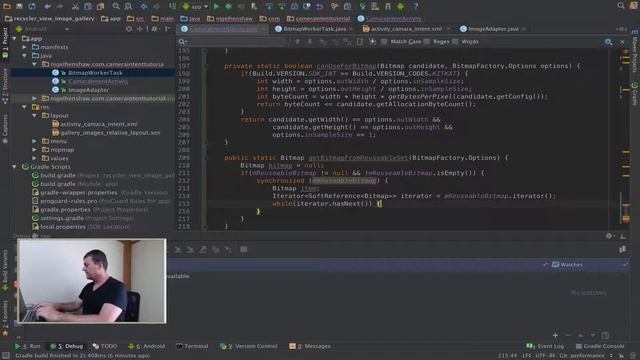The width and height of the screenshot is (640, 360).
Task: Click recycler_view_image_gallery breadcrumb
Action: [49, 18]
